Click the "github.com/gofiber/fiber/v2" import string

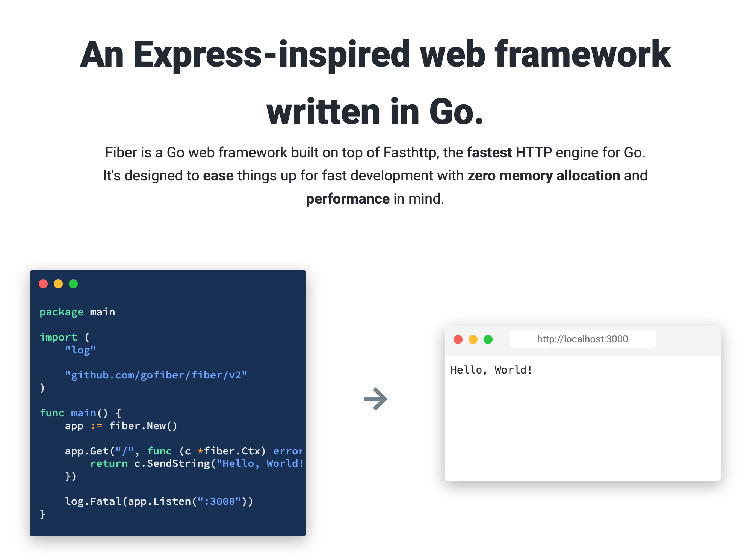[156, 375]
